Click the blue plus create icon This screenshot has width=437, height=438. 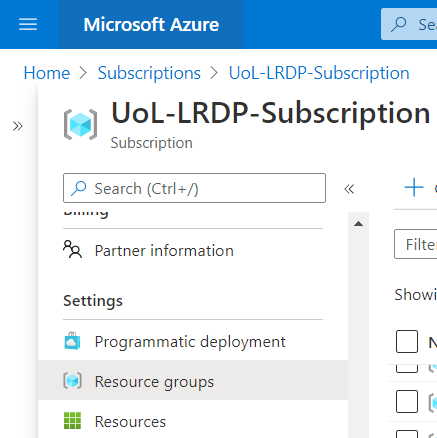tap(414, 187)
